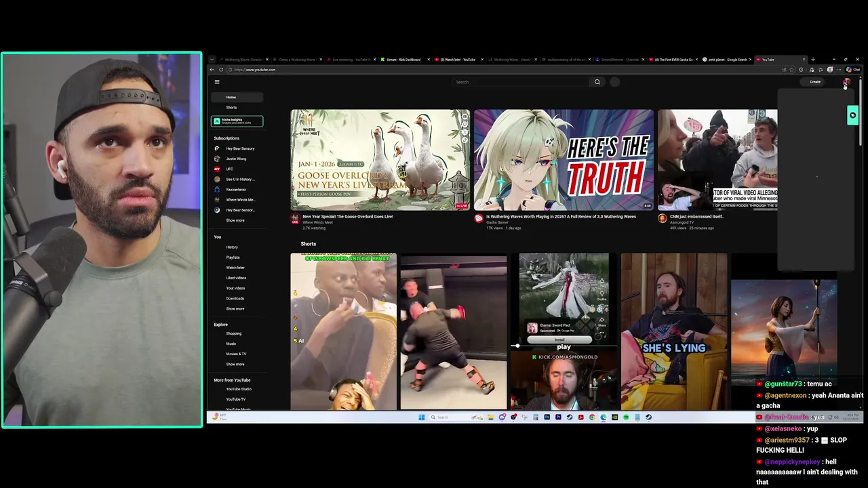868x488 pixels.
Task: Open Movies & TV under Explore
Action: pyautogui.click(x=237, y=354)
